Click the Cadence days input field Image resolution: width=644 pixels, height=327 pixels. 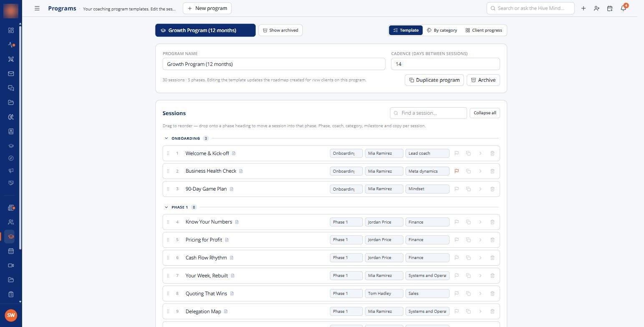(x=445, y=64)
